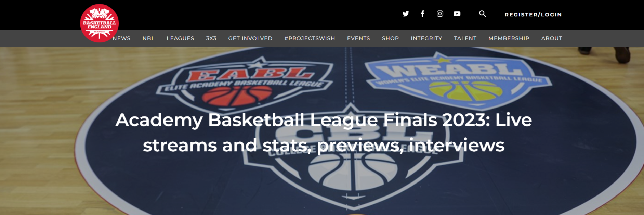Viewport: 644px width, 215px height.
Task: Click Register/Login link
Action: (x=533, y=15)
